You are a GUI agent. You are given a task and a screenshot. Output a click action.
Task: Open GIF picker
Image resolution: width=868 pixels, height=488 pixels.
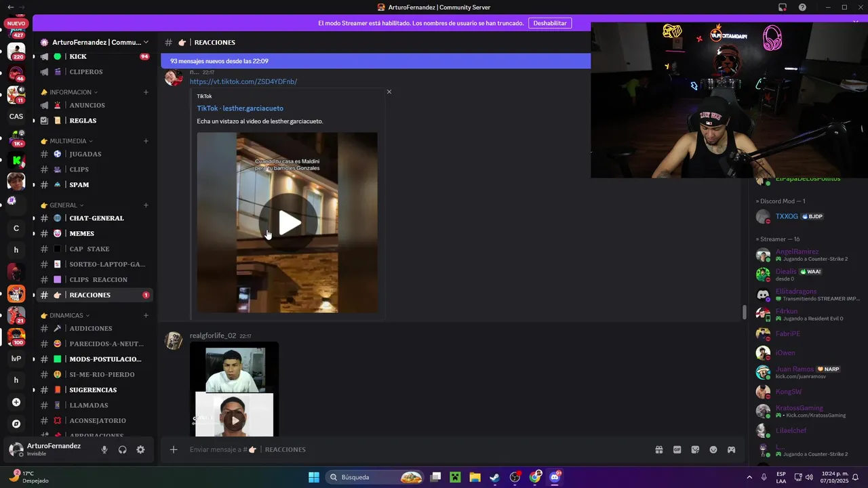coord(677,449)
